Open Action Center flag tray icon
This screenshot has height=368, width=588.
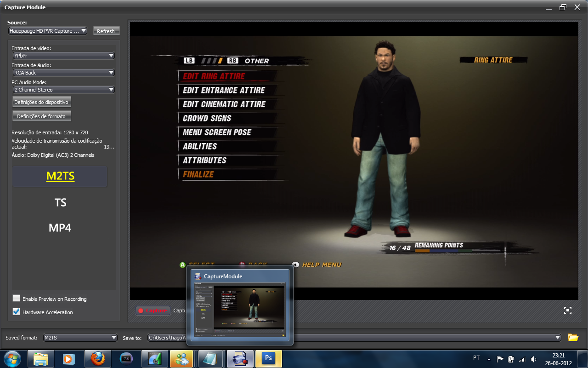(500, 359)
